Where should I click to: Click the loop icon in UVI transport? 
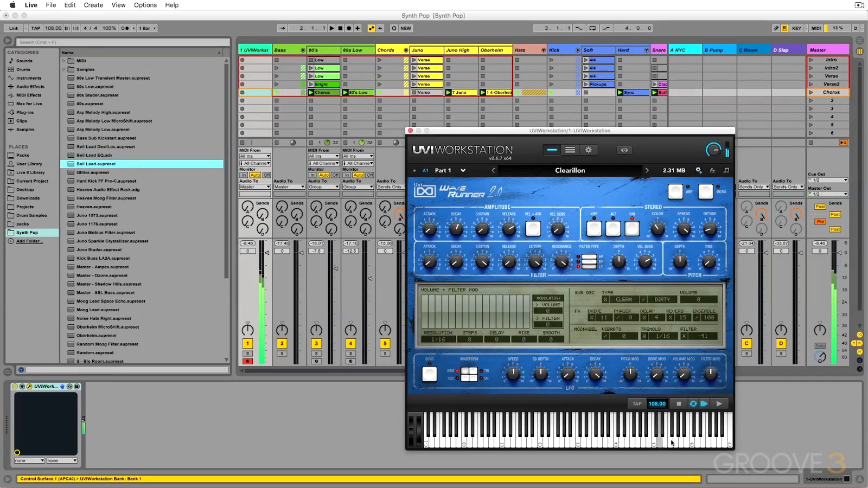pos(693,403)
